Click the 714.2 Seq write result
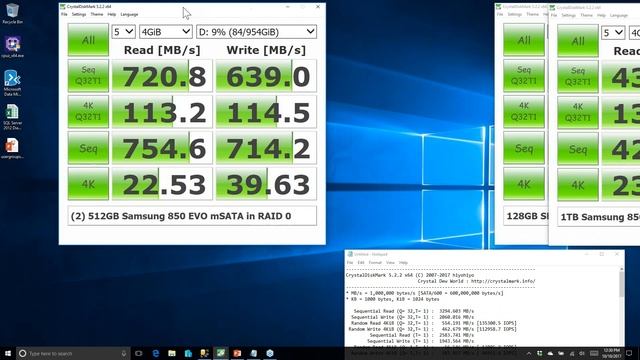This screenshot has width=640, height=360. point(266,148)
